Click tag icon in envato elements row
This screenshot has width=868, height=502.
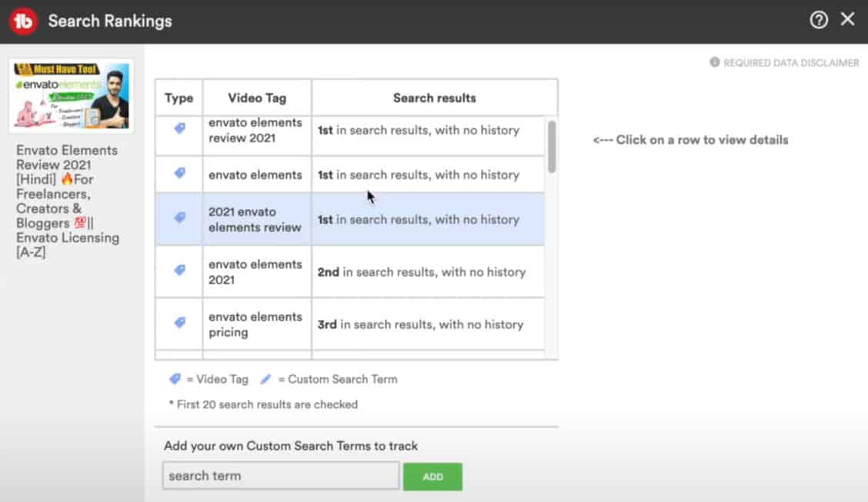click(x=179, y=174)
